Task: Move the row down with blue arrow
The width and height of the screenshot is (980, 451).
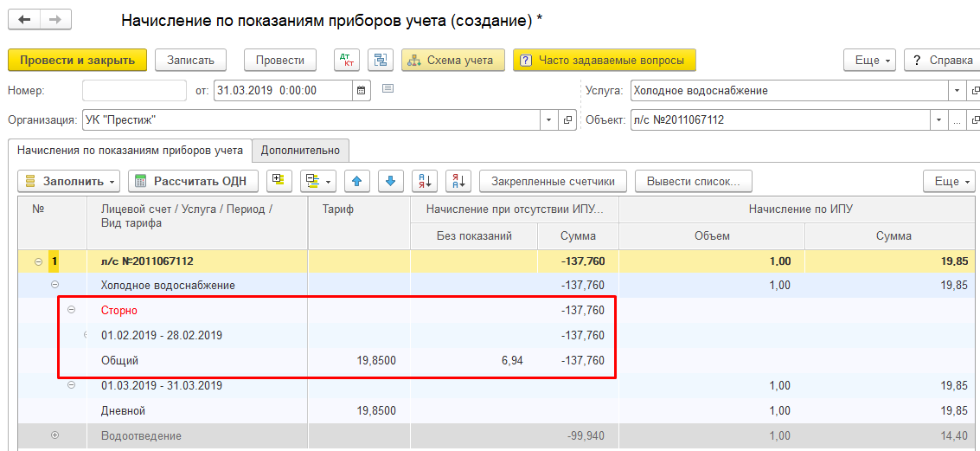Action: tap(390, 181)
